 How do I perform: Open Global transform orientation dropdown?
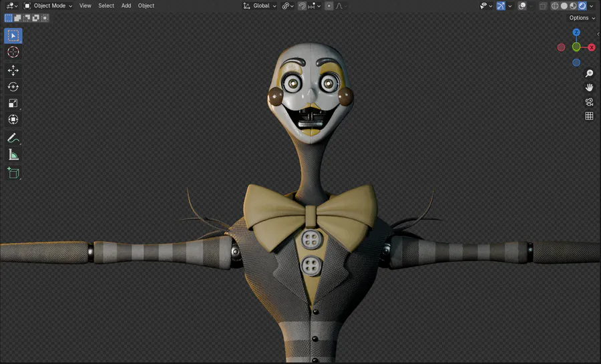point(260,6)
